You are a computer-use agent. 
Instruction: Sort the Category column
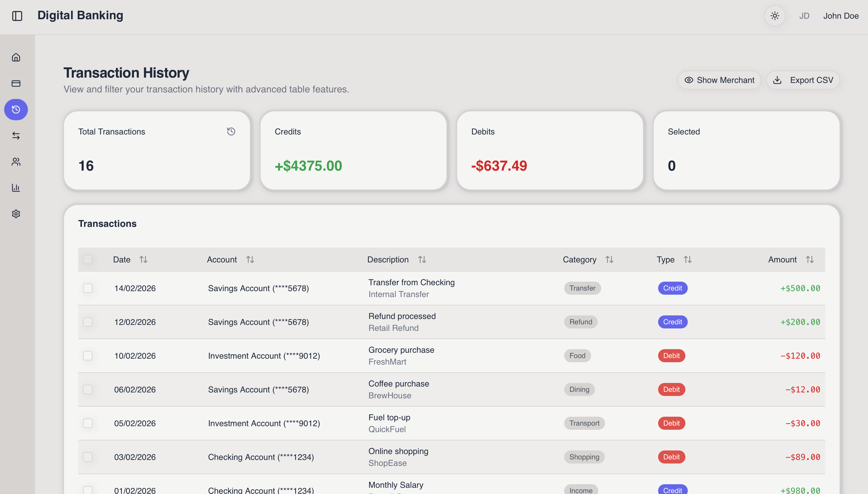click(x=609, y=259)
